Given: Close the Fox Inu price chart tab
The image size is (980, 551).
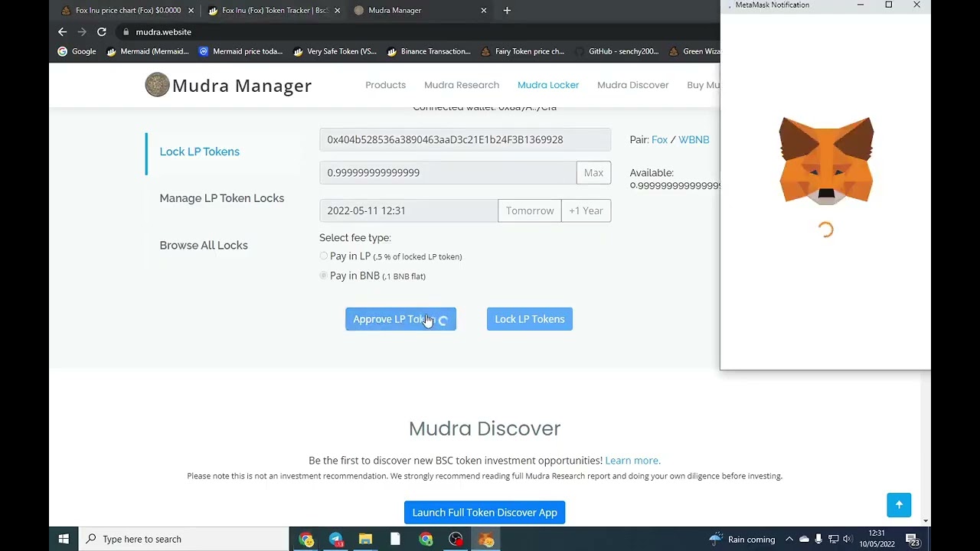Looking at the screenshot, I should point(191,10).
